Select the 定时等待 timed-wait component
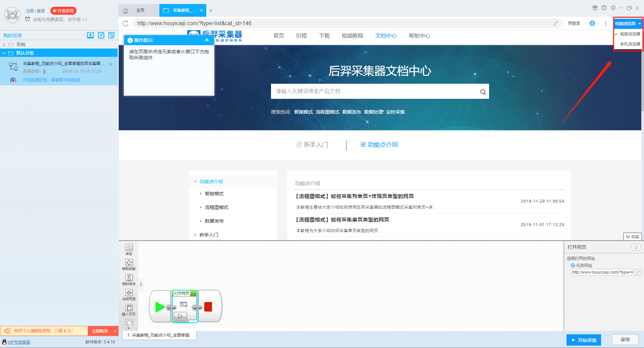Viewport: 644px width, 348px height. pyautogui.click(x=129, y=278)
